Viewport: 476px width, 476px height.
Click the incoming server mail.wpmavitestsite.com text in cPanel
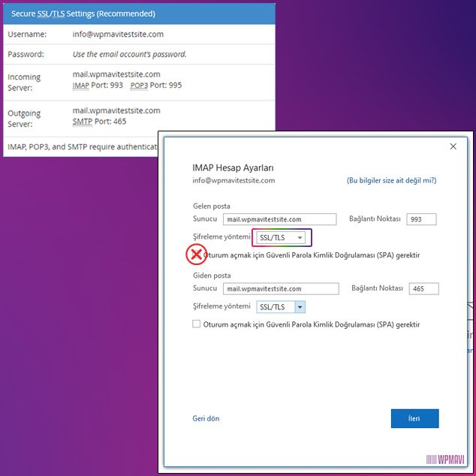click(x=116, y=74)
